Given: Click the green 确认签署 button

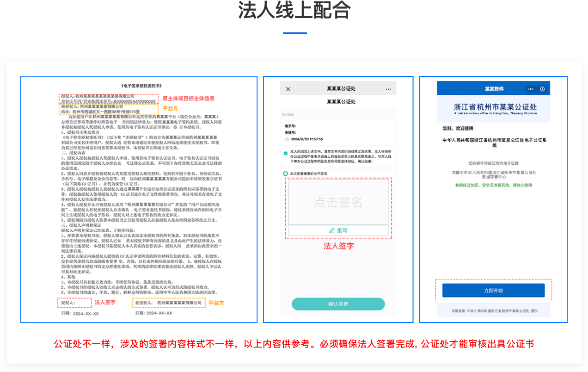Looking at the screenshot, I should point(338,304).
